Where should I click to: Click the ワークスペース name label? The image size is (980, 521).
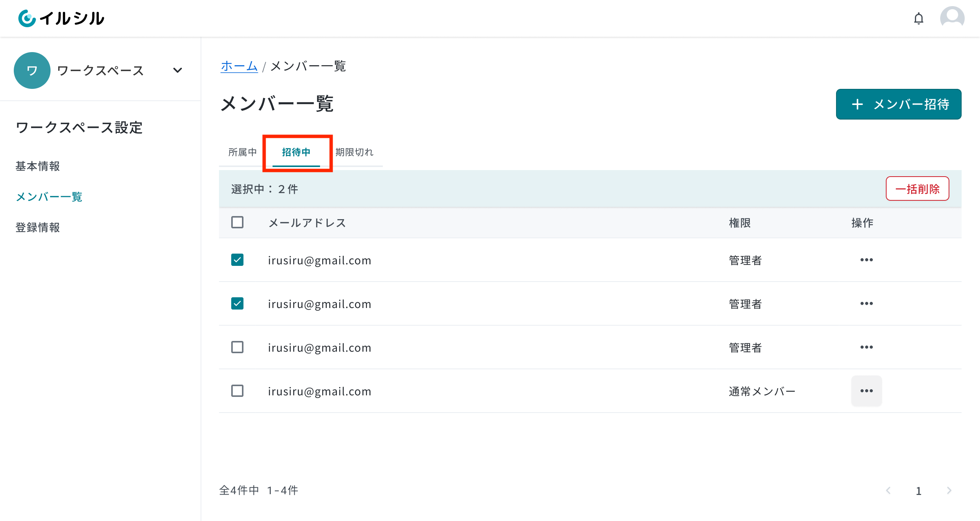pyautogui.click(x=100, y=70)
